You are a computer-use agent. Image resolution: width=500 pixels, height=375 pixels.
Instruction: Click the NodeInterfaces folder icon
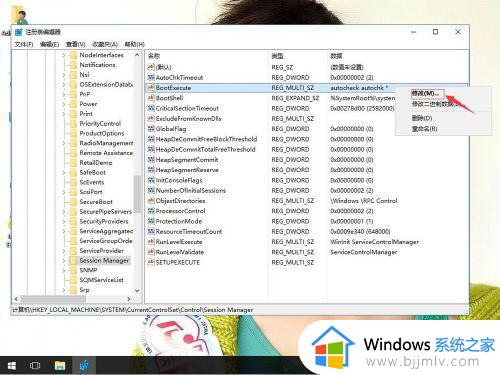[73, 55]
